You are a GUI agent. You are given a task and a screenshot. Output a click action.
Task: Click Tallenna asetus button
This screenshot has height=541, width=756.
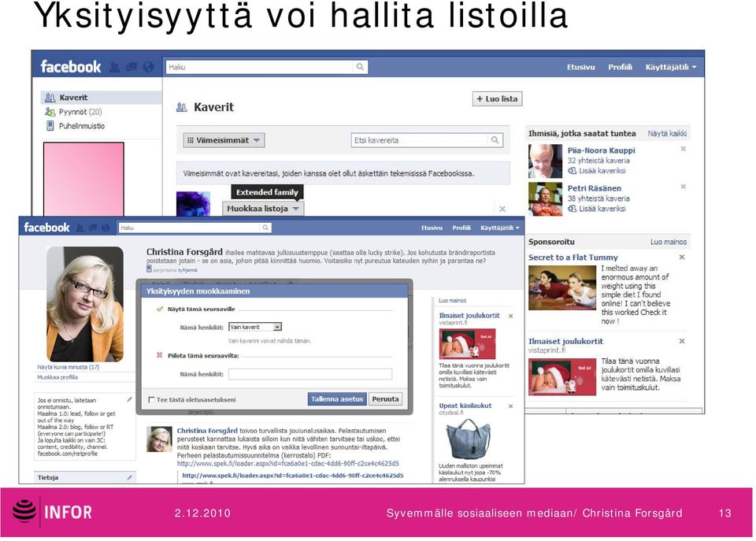click(337, 399)
